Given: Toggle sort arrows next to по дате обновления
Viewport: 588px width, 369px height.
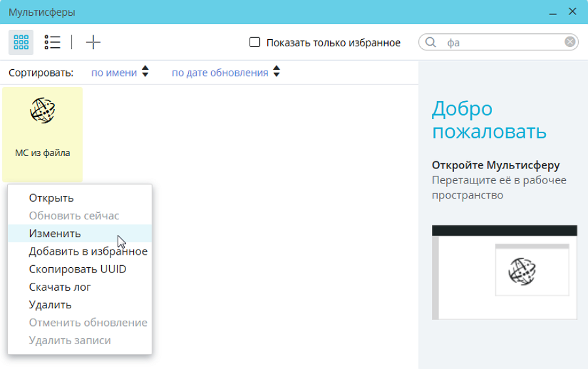Looking at the screenshot, I should click(276, 72).
